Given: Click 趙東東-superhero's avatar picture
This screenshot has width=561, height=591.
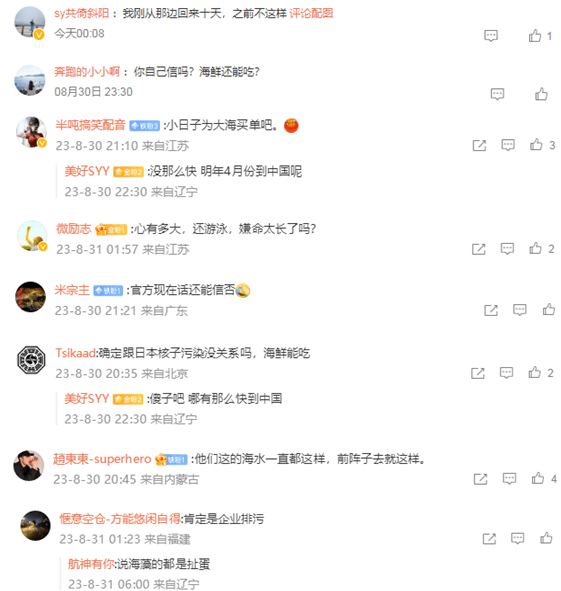Looking at the screenshot, I should 29,465.
